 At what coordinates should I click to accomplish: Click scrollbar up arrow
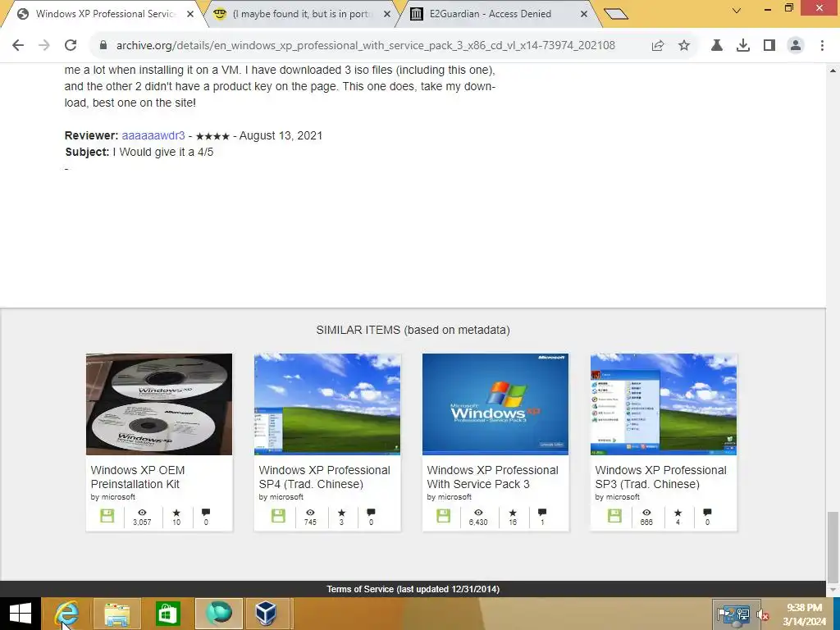pos(833,71)
